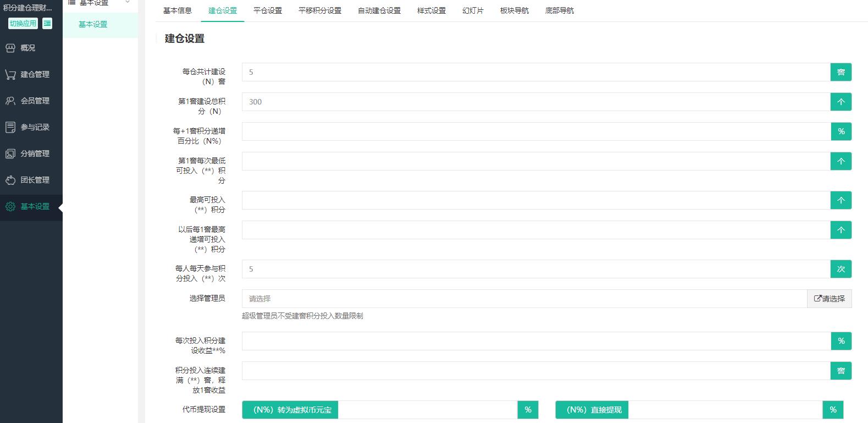Click the 分销管理 image icon

[x=10, y=153]
